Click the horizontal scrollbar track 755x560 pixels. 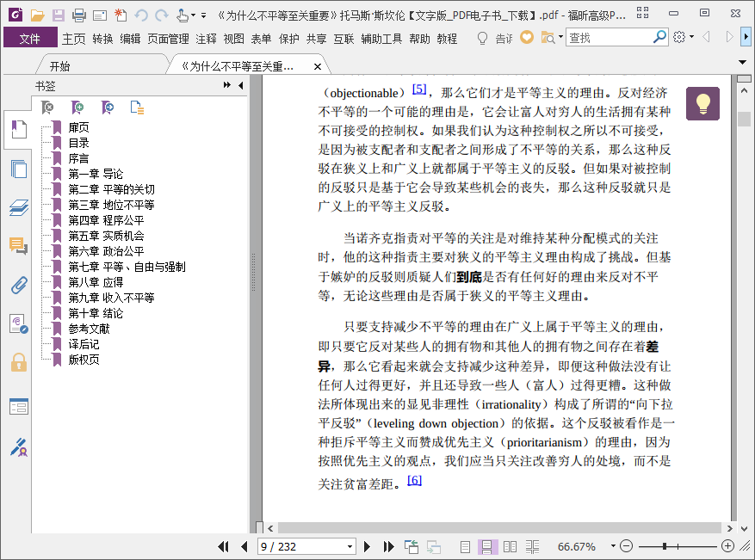(x=499, y=528)
